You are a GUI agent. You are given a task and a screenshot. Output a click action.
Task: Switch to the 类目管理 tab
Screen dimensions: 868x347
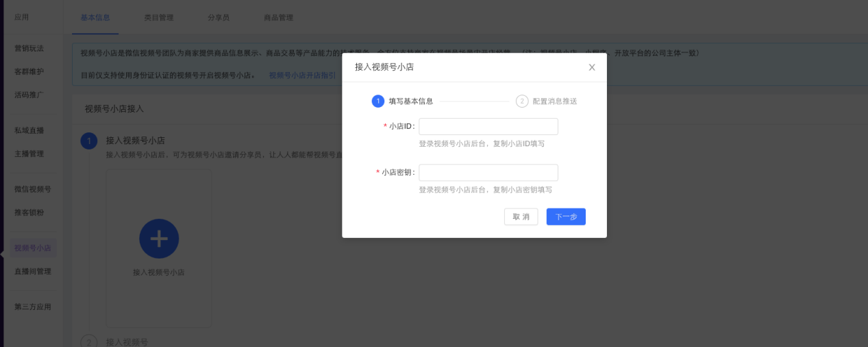(x=158, y=18)
